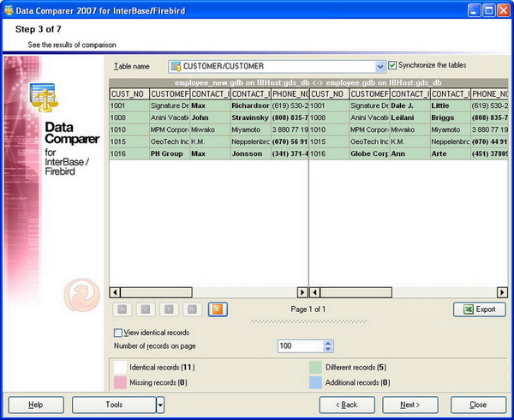Click the left arrow of the right grid scrollbar
Screen dimensions: 514x420
pos(314,292)
